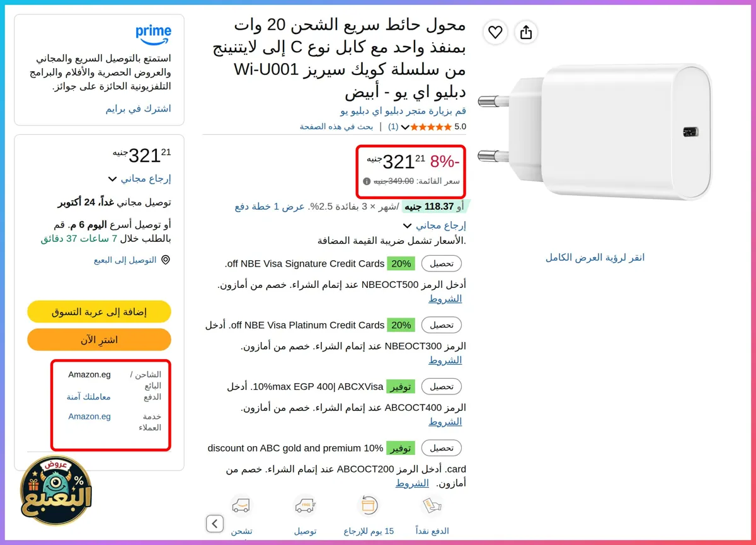Share this product with share icon
The height and width of the screenshot is (545, 756).
[x=526, y=32]
